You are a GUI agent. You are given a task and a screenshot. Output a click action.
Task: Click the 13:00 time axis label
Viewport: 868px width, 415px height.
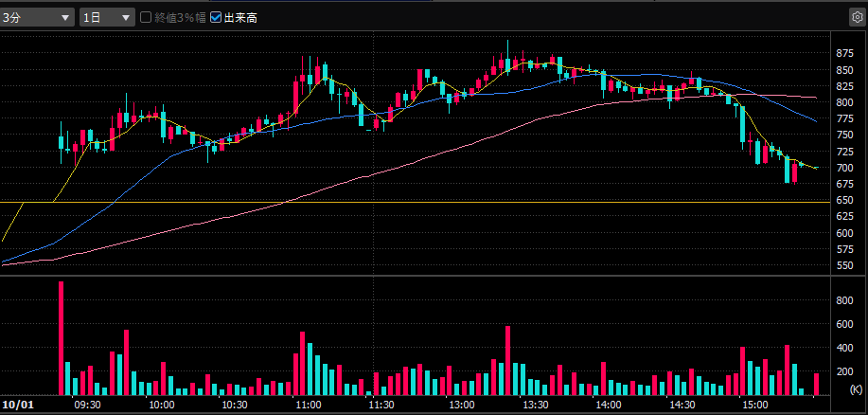pyautogui.click(x=462, y=405)
